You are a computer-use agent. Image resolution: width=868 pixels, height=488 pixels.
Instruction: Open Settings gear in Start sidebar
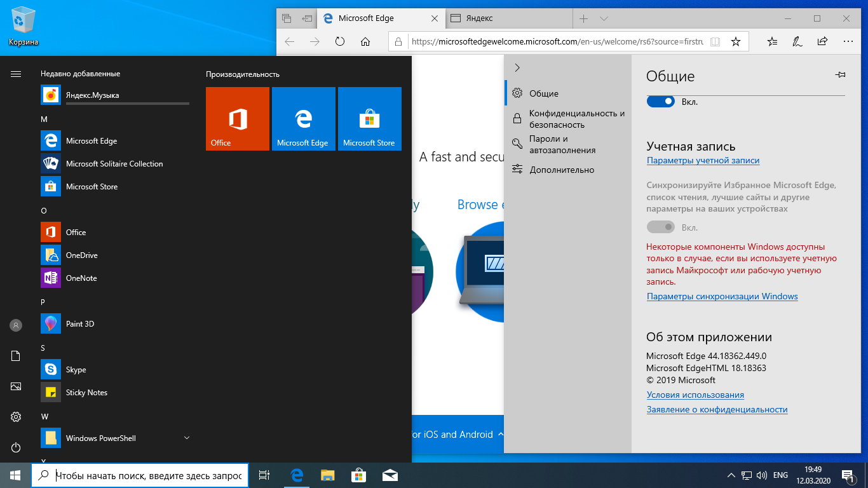pos(16,417)
